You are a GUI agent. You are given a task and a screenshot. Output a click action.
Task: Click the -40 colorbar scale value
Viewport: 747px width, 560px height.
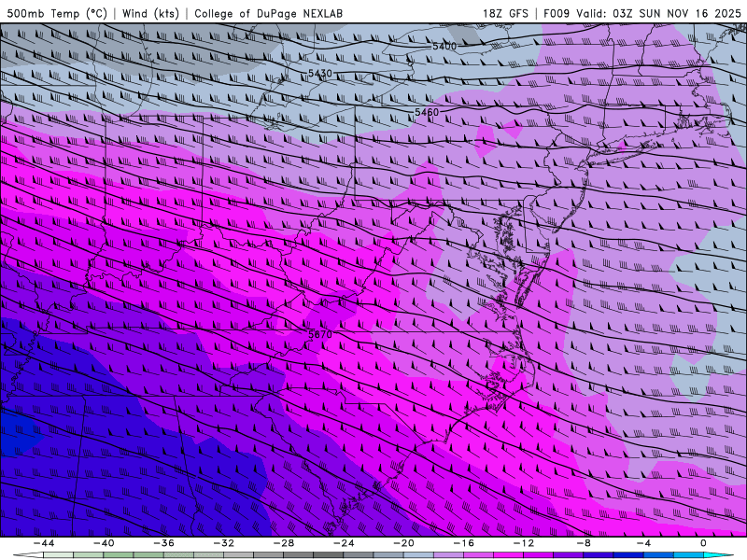click(104, 543)
